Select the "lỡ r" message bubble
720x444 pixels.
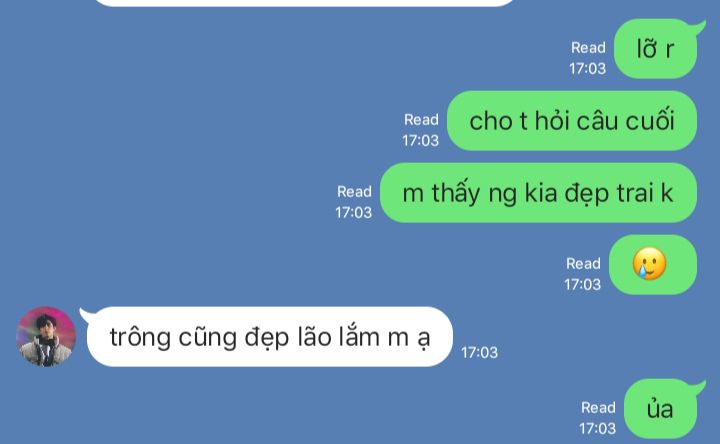coord(658,49)
